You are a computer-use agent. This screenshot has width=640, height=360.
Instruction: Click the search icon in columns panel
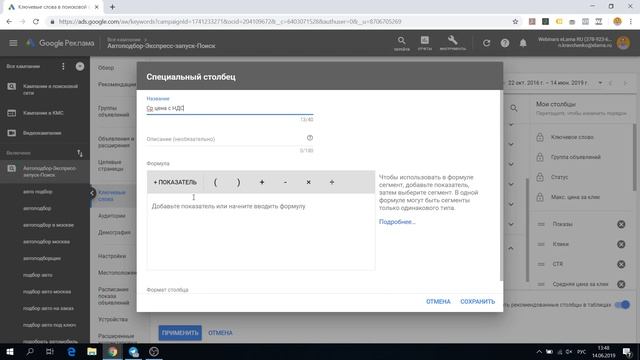pyautogui.click(x=514, y=108)
